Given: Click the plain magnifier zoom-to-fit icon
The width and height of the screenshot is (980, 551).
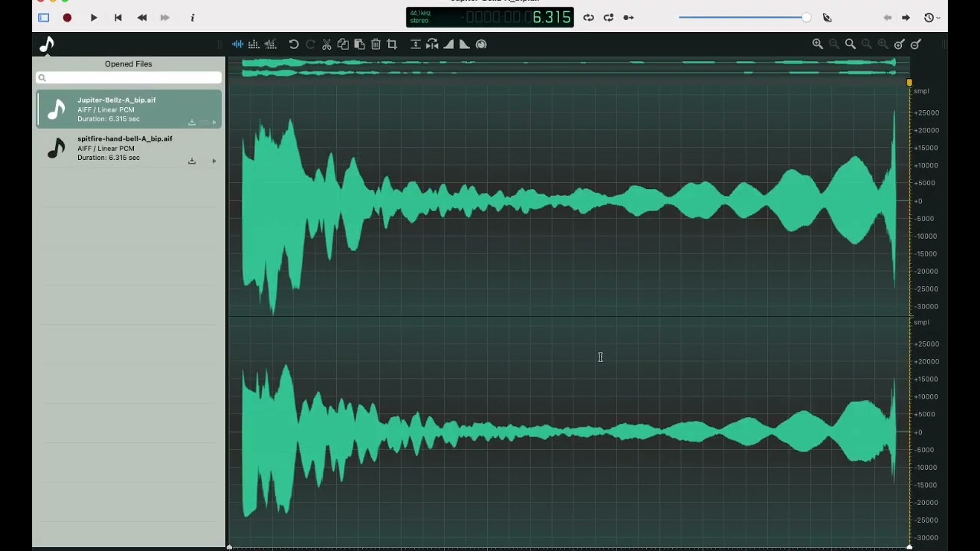Looking at the screenshot, I should point(851,44).
